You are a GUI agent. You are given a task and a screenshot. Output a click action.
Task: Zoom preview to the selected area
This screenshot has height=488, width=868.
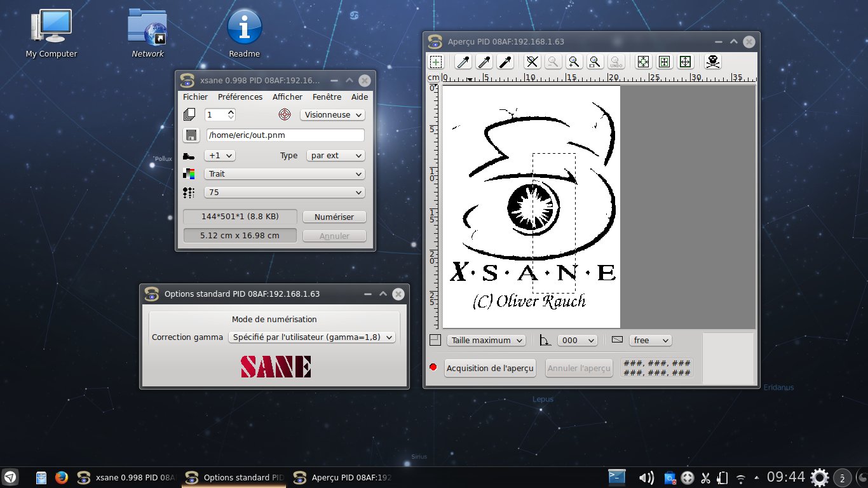(x=595, y=62)
